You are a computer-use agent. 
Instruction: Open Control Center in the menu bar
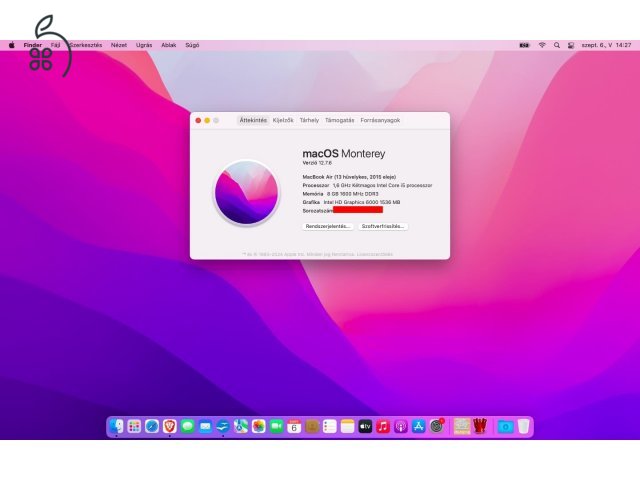point(571,45)
